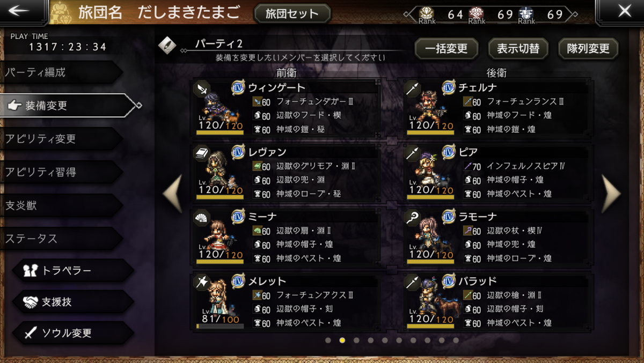Select レヴァン's tome job icon
Image resolution: width=644 pixels, height=363 pixels.
pos(202,153)
